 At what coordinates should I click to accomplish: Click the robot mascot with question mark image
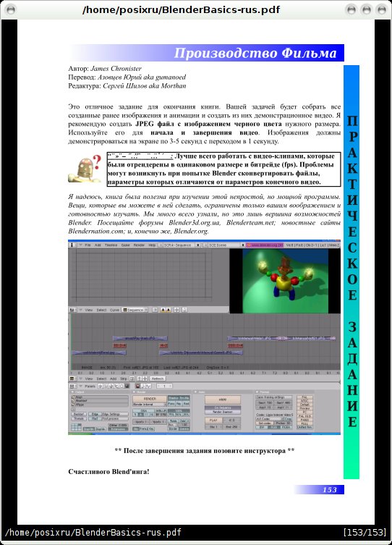[x=85, y=169]
